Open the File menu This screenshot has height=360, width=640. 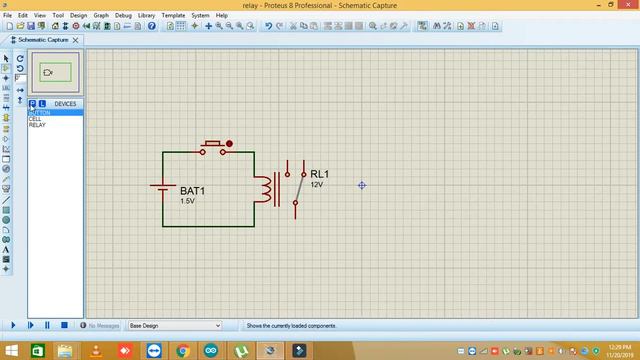tap(7, 15)
